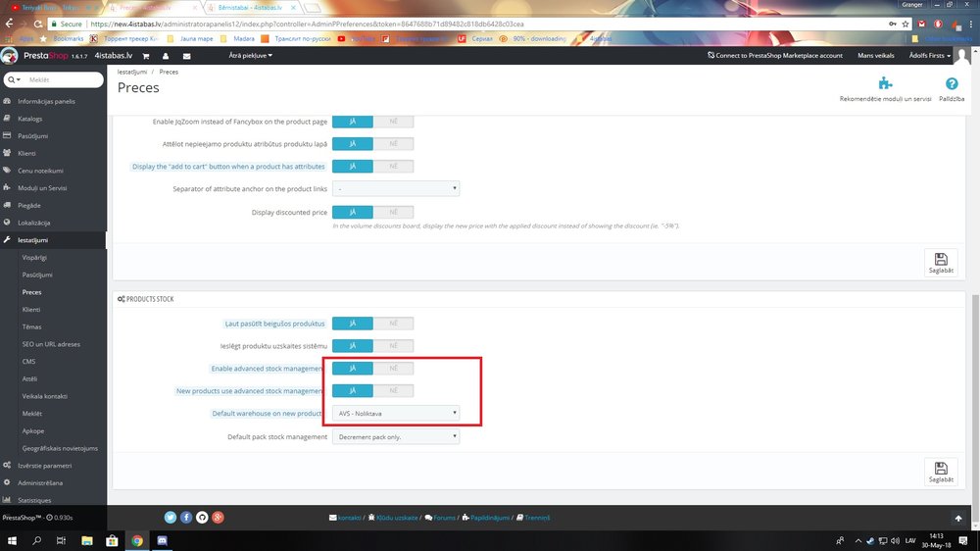This screenshot has height=551, width=980.
Task: Open the Treniņš footer link
Action: pos(533,518)
